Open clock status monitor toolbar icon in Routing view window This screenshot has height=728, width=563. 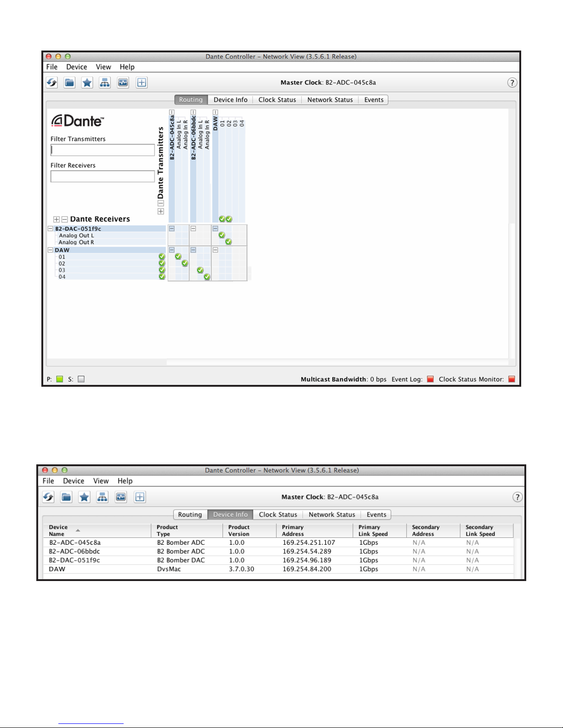tap(123, 83)
